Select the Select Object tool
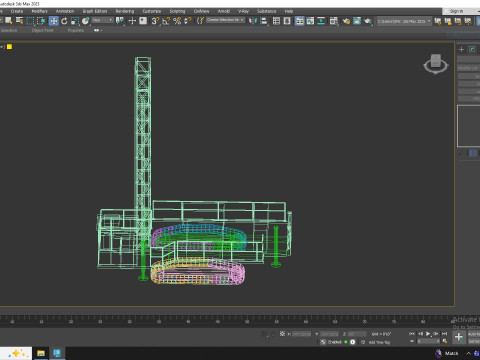Screen dimensions: 480x360 pyautogui.click(x=9, y=21)
